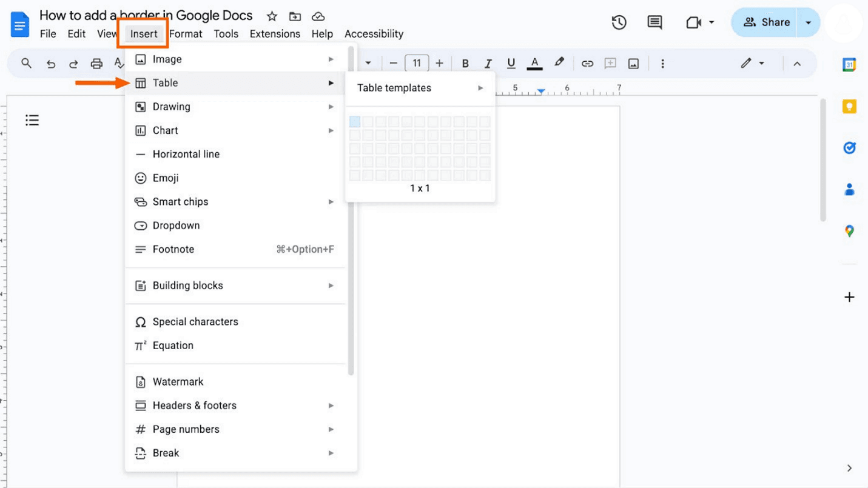Click the font size field showing 11
The height and width of the screenshot is (488, 868).
click(417, 63)
